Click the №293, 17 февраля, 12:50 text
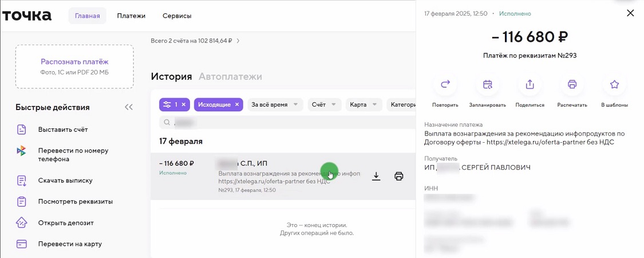The width and height of the screenshot is (644, 258). [x=247, y=190]
